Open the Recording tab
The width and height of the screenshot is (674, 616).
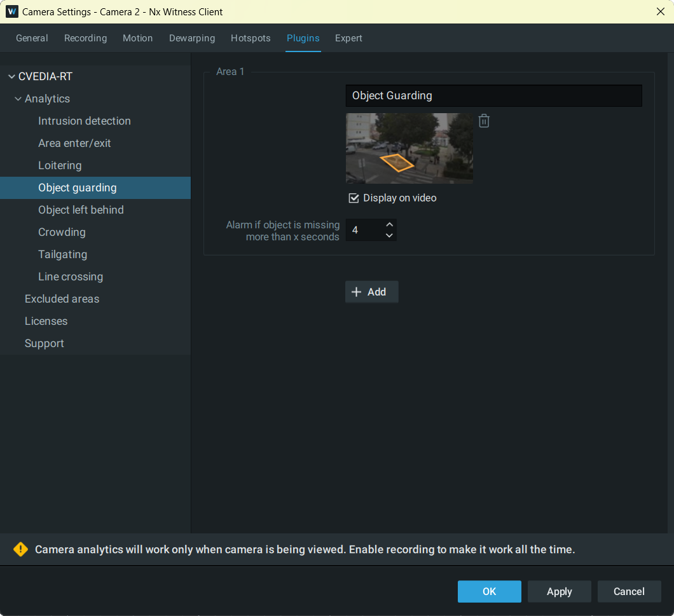(x=86, y=38)
